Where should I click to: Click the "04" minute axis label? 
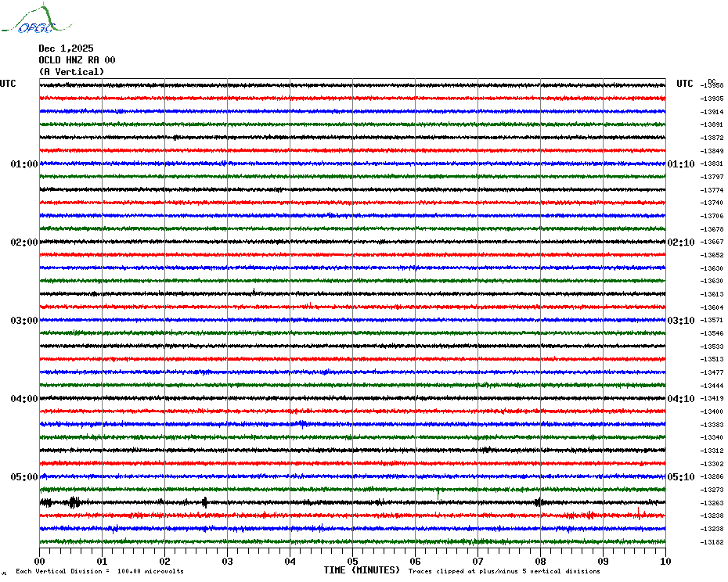point(290,562)
